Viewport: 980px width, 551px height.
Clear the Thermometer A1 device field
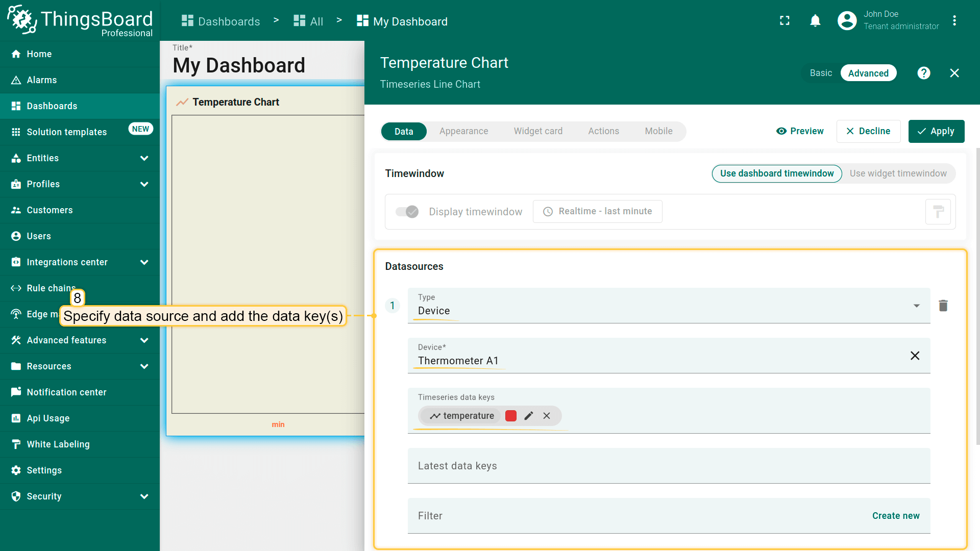(x=915, y=356)
